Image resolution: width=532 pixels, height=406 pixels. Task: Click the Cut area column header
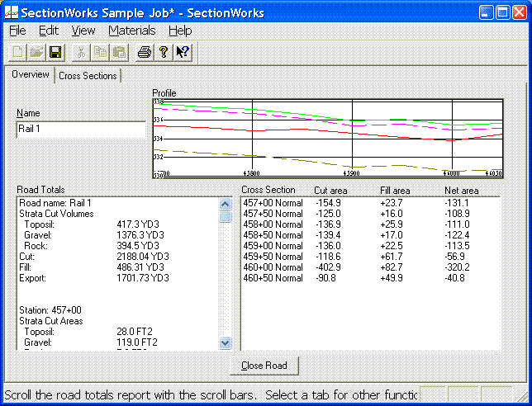pos(330,191)
